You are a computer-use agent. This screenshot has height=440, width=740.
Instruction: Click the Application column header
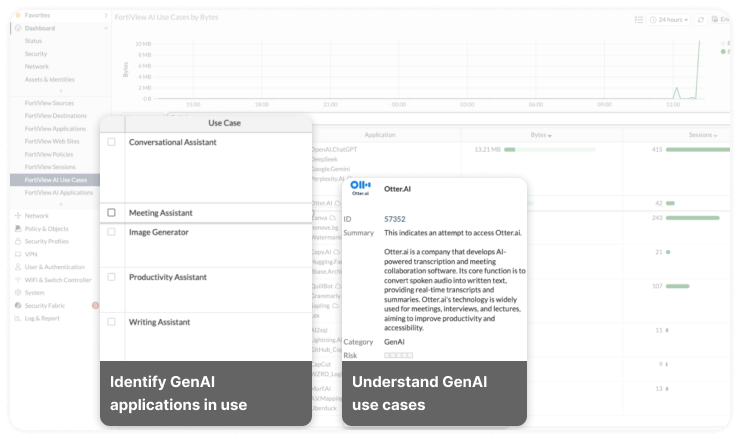(380, 135)
